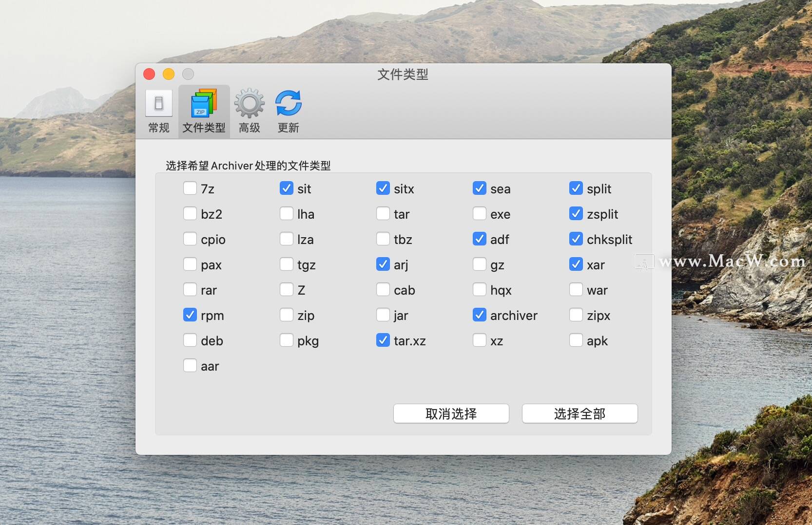Enable the jar file type
Screen dimensions: 812x525
pyautogui.click(x=383, y=315)
